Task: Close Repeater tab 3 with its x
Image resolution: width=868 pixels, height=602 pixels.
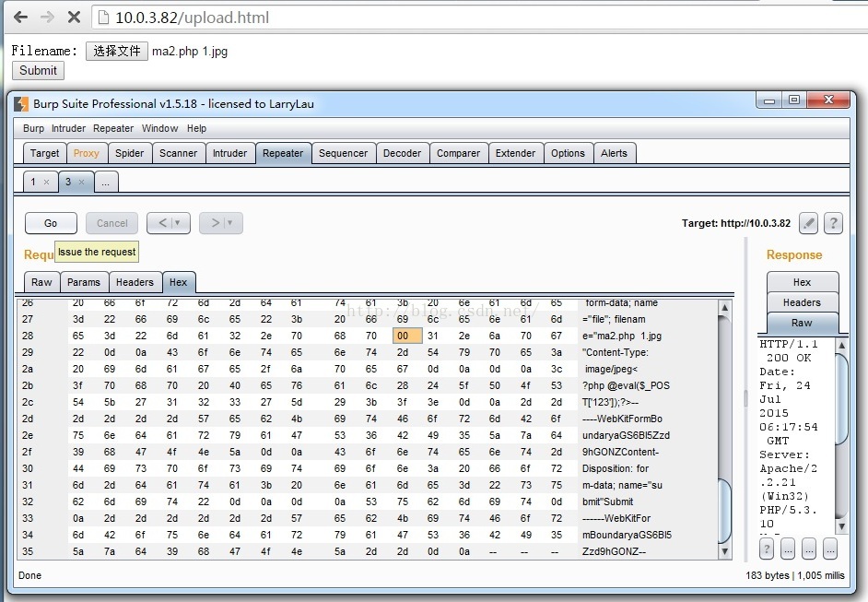Action: 81,182
